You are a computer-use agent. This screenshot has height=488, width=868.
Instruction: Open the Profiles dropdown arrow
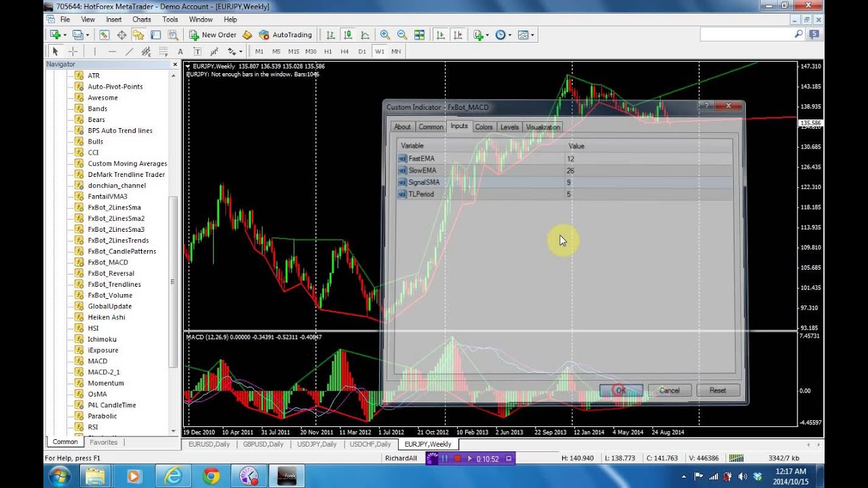87,35
